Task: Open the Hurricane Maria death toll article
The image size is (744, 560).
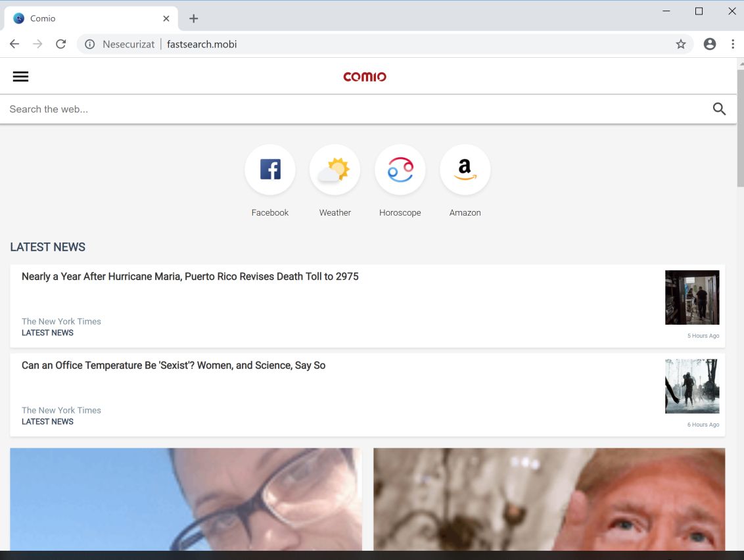Action: click(190, 276)
